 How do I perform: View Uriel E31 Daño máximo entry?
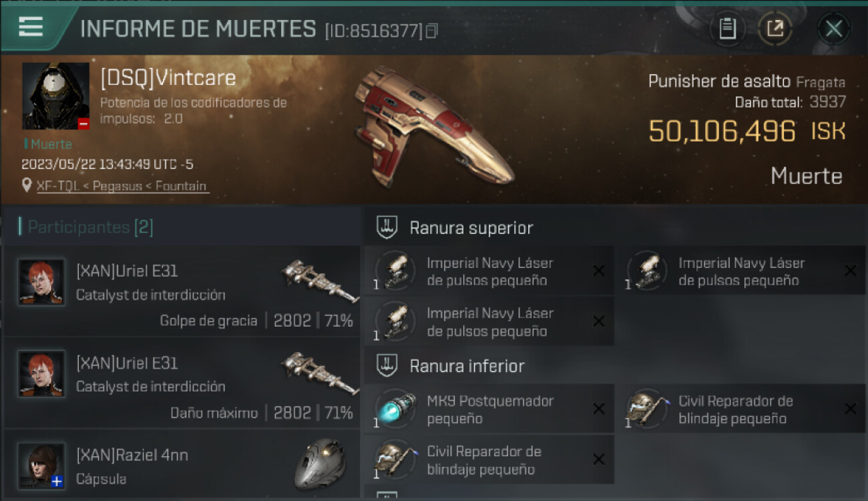pos(182,383)
